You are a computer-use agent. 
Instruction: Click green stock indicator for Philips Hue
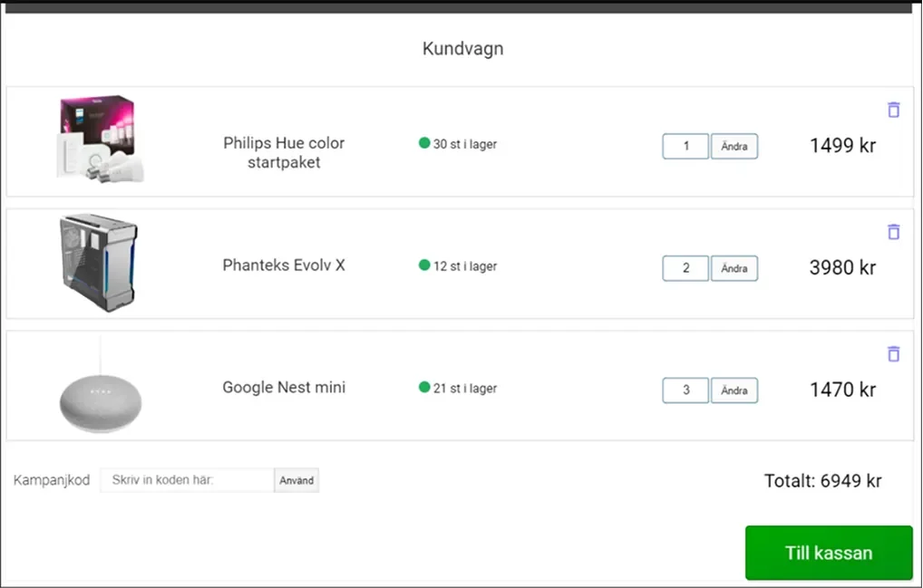point(424,143)
